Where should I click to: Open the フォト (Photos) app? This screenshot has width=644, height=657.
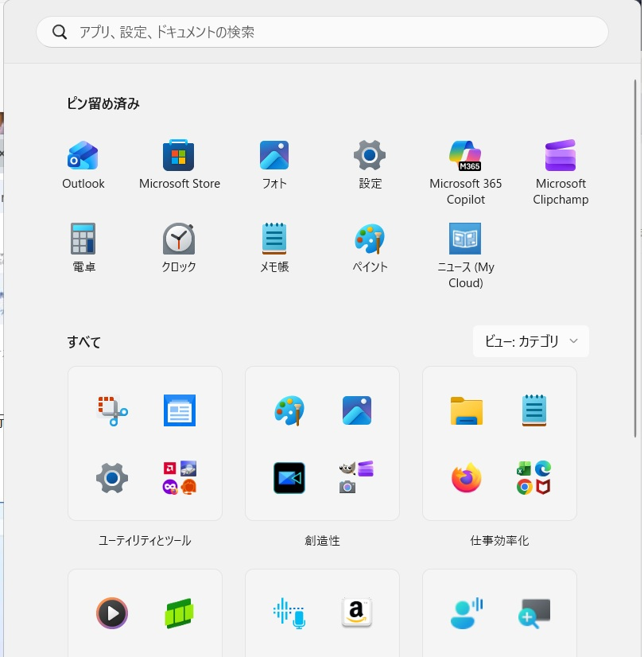click(274, 155)
